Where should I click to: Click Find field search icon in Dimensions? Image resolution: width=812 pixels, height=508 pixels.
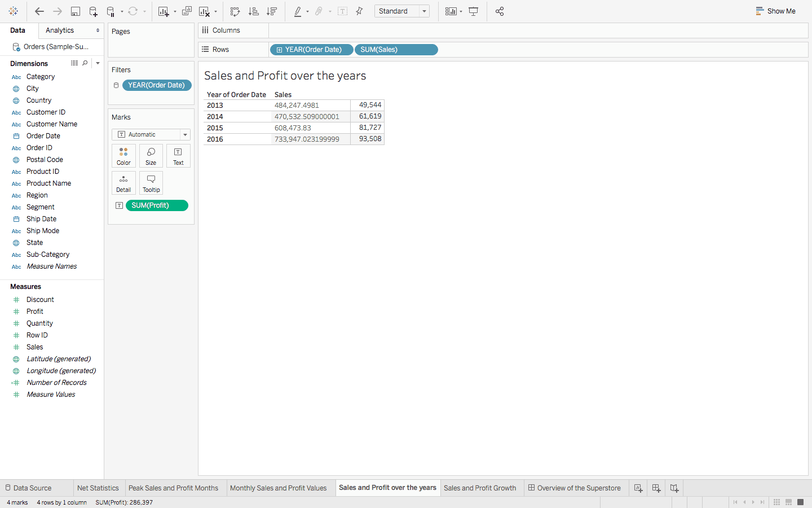coord(85,63)
